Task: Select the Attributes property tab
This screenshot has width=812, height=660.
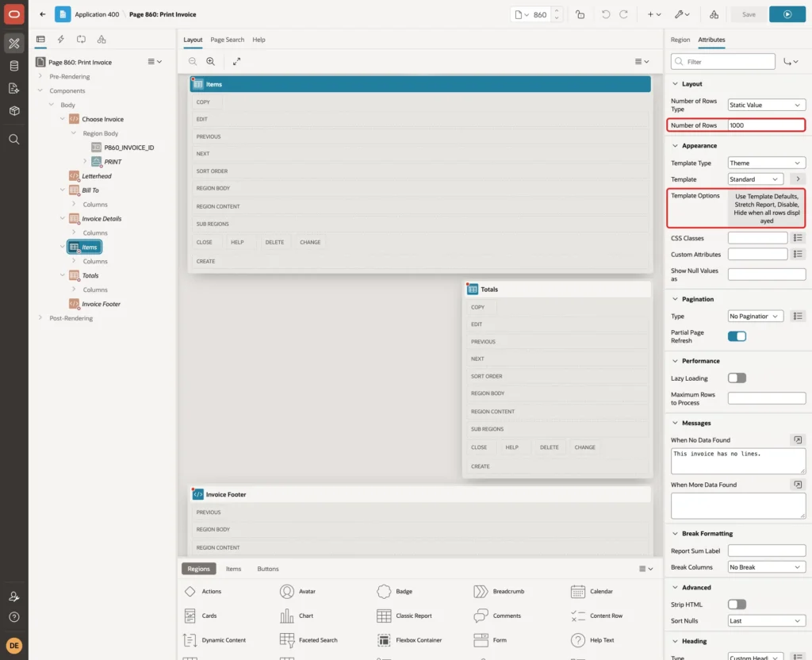Action: (711, 40)
